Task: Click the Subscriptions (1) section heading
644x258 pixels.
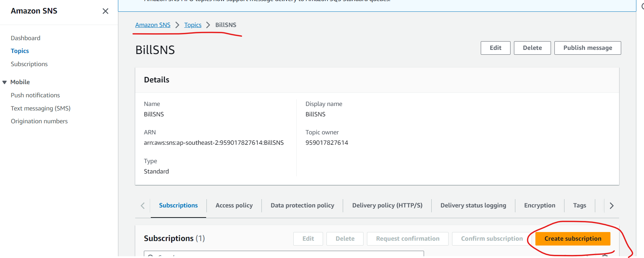Action: tap(174, 239)
